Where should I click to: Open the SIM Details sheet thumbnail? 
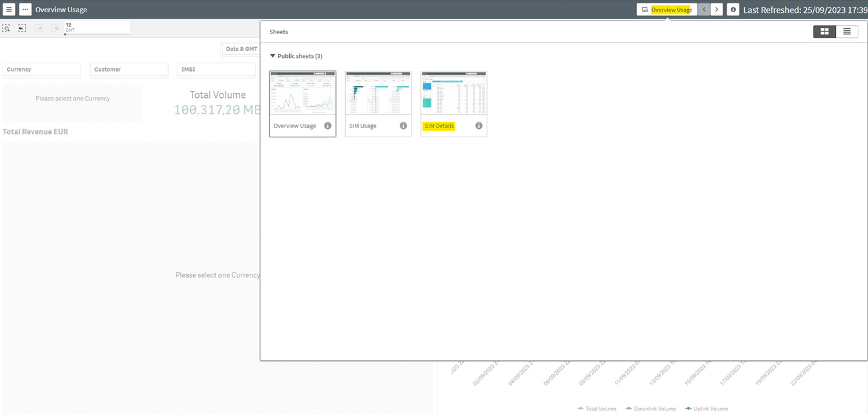pos(453,94)
